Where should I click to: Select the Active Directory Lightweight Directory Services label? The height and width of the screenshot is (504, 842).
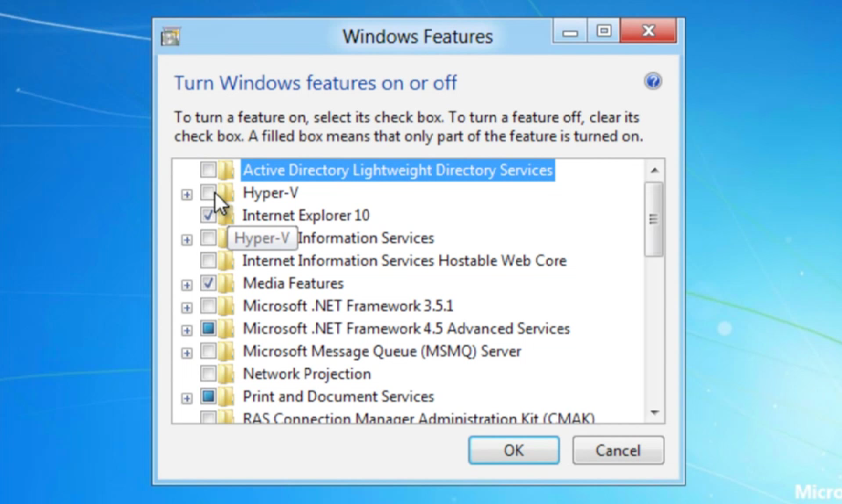point(398,170)
